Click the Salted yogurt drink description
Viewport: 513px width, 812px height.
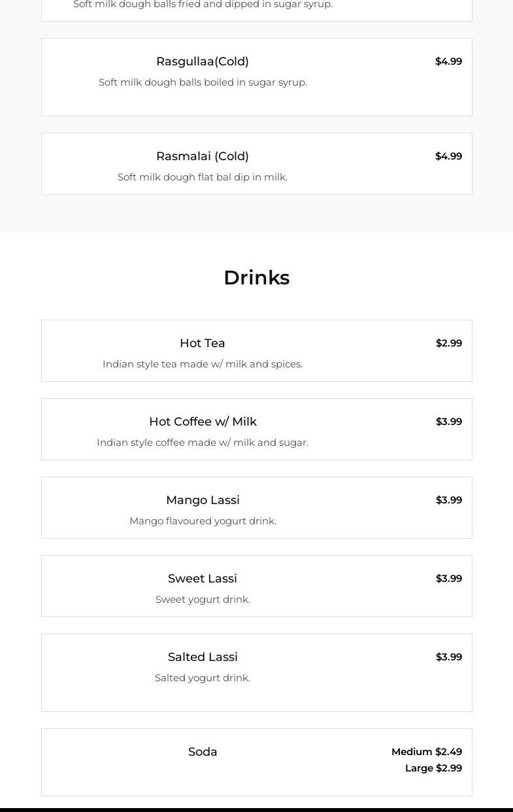click(x=203, y=678)
